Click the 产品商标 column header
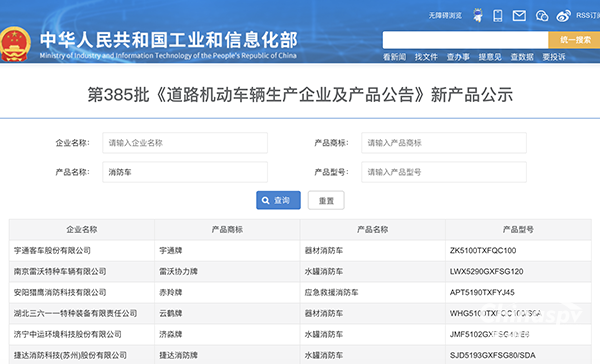The height and width of the screenshot is (364, 600). click(x=227, y=229)
